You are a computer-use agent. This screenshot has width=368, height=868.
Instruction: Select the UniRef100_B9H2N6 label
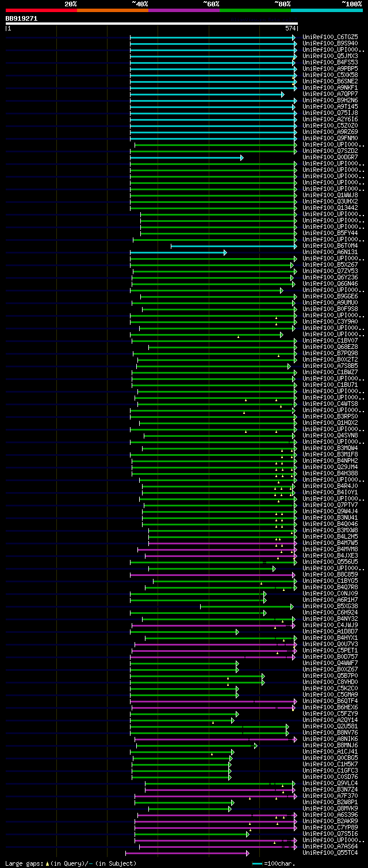(330, 100)
